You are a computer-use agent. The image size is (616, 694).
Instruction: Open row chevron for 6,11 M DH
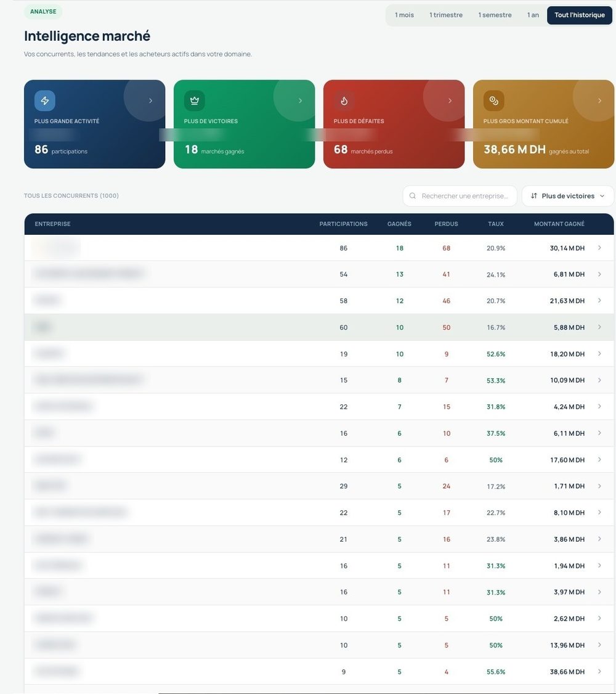pos(599,433)
